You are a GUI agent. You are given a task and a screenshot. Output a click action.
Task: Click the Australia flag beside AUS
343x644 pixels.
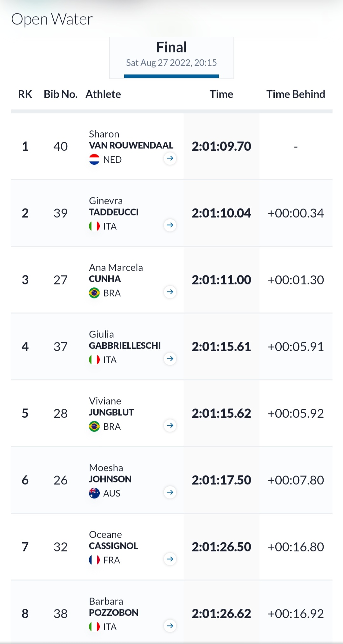[94, 493]
